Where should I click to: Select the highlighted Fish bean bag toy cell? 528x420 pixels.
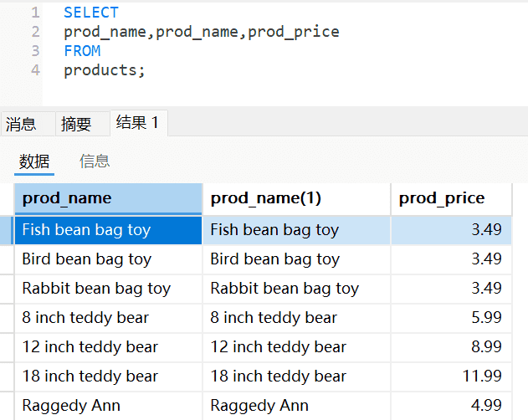click(x=86, y=230)
